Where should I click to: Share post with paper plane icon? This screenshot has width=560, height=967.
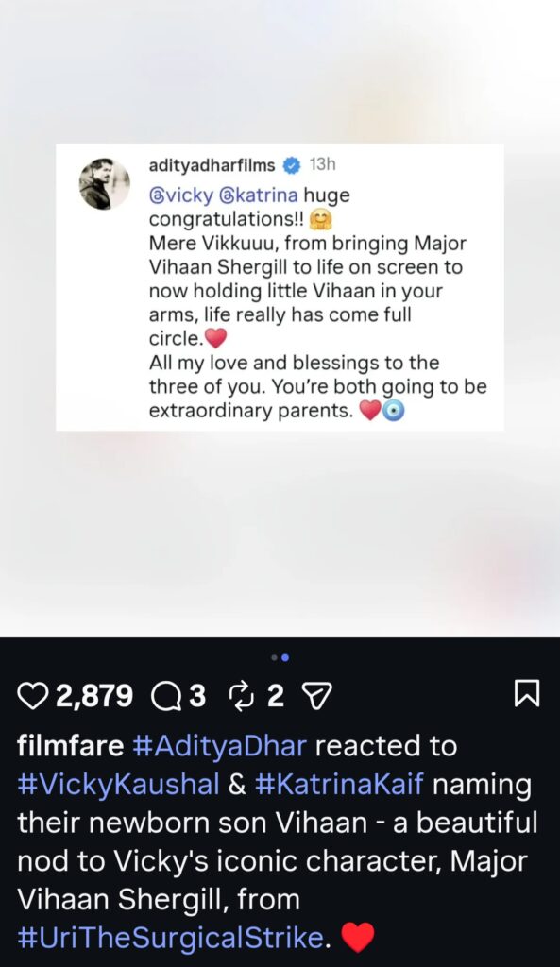(x=318, y=696)
